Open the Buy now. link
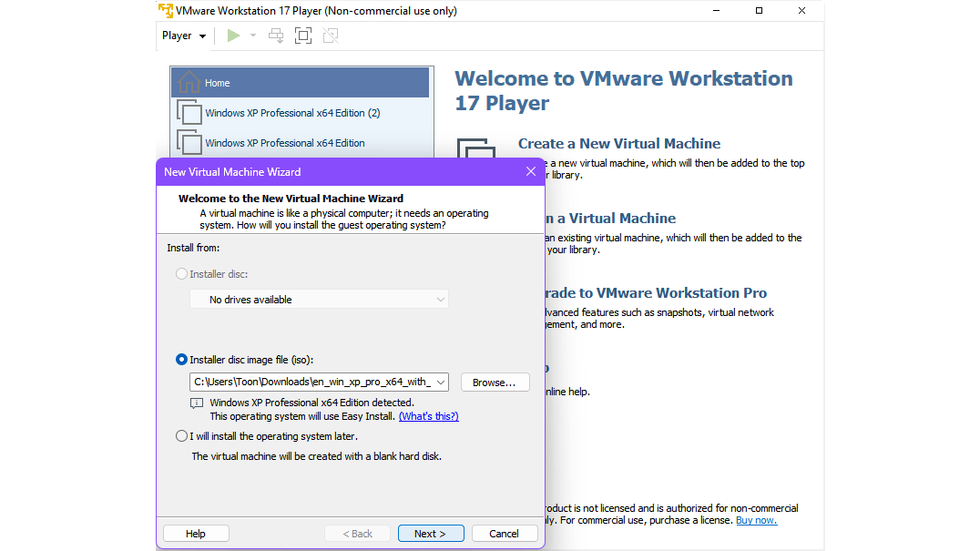Screen dimensions: 980x551 (x=756, y=520)
